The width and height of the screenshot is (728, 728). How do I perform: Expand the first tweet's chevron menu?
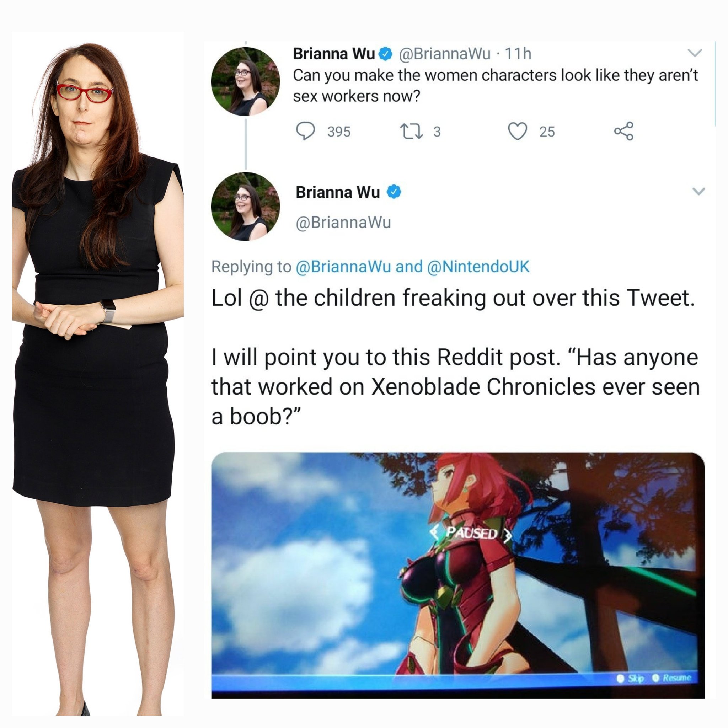(x=695, y=53)
